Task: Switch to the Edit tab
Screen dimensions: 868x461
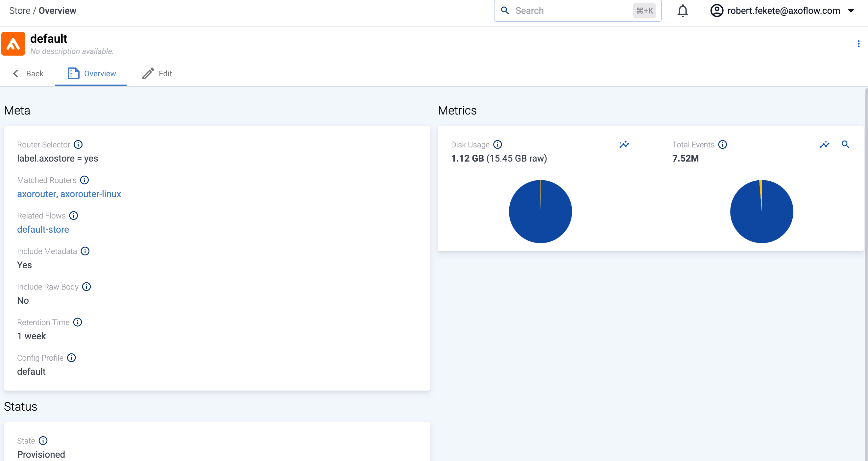Action: 157,73
